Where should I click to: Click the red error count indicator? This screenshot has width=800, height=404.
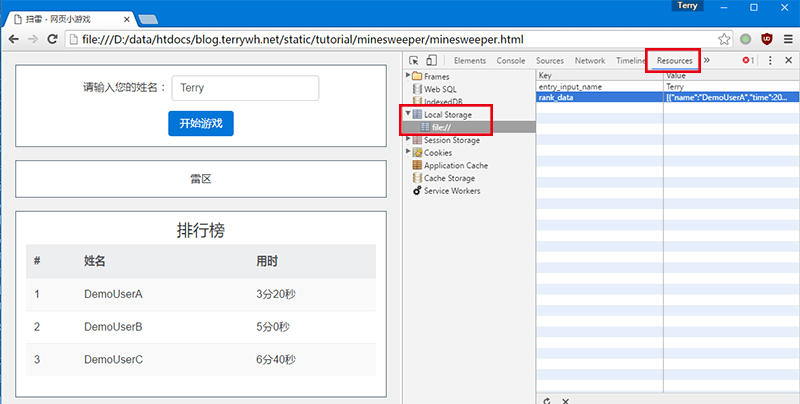click(748, 60)
